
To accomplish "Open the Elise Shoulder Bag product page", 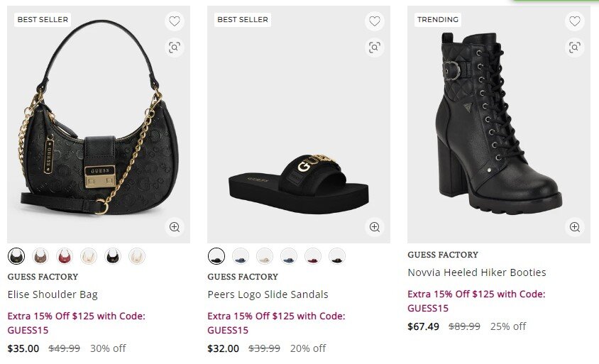I will pyautogui.click(x=53, y=294).
